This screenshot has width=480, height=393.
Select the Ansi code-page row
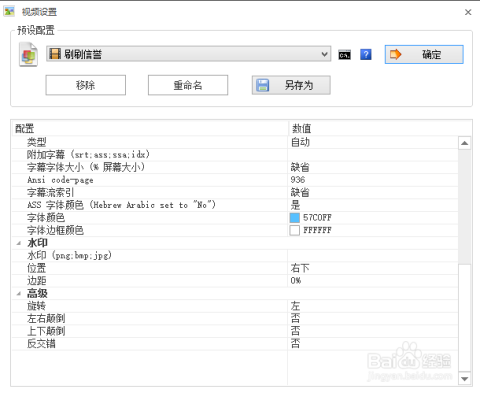pyautogui.click(x=235, y=180)
